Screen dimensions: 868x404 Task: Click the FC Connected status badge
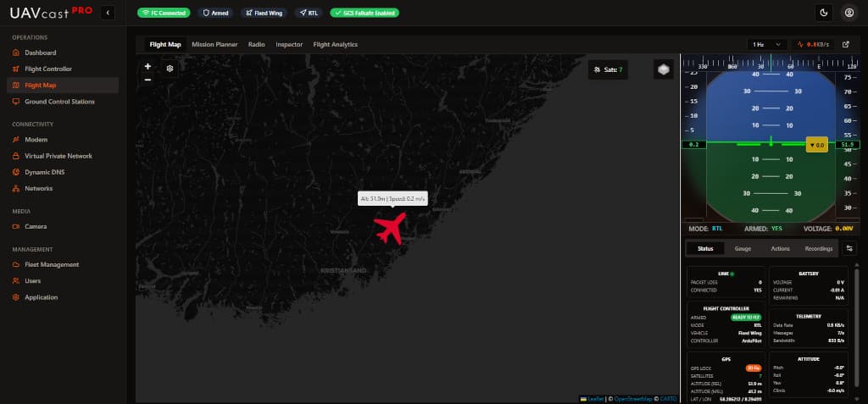tap(164, 13)
